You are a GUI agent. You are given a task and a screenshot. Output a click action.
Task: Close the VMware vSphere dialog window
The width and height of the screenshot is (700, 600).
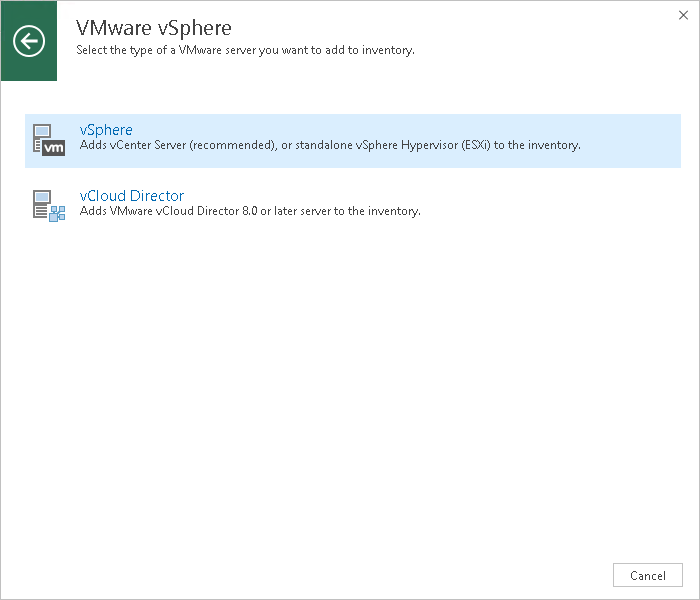point(683,15)
